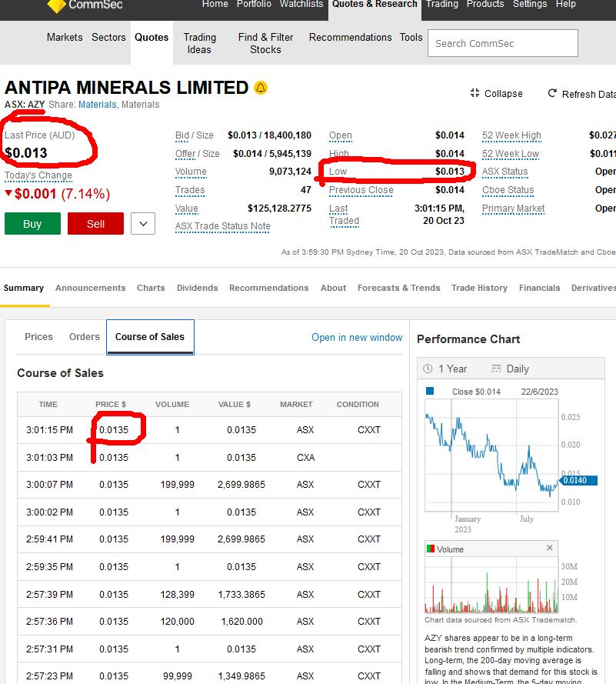Click the Previous Close label
Screen dimensions: 616x684
click(x=361, y=190)
